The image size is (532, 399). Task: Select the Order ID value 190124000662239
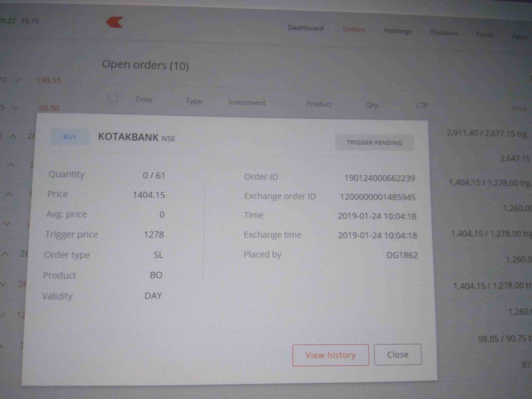(x=380, y=178)
